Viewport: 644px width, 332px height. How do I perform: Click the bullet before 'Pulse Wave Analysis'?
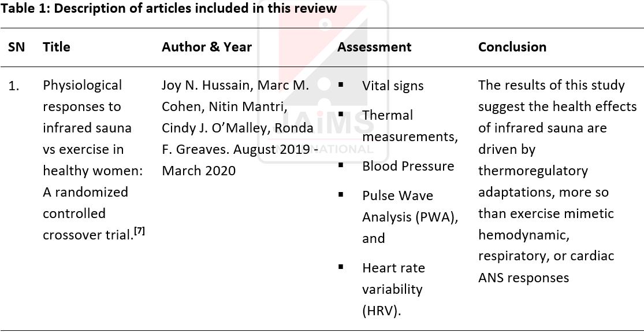pos(341,194)
